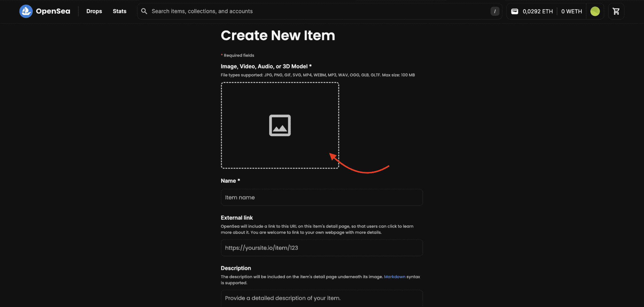
Task: Click the magnifying glass search icon
Action: 144,11
